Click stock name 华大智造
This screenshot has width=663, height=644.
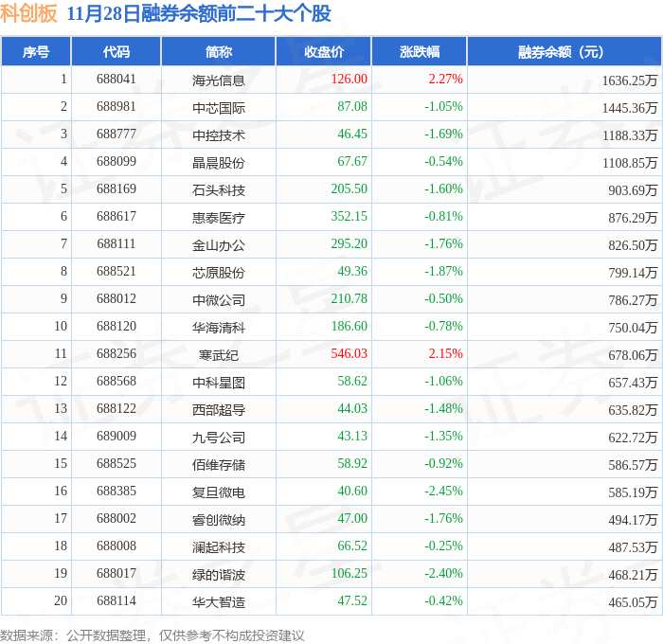(219, 602)
